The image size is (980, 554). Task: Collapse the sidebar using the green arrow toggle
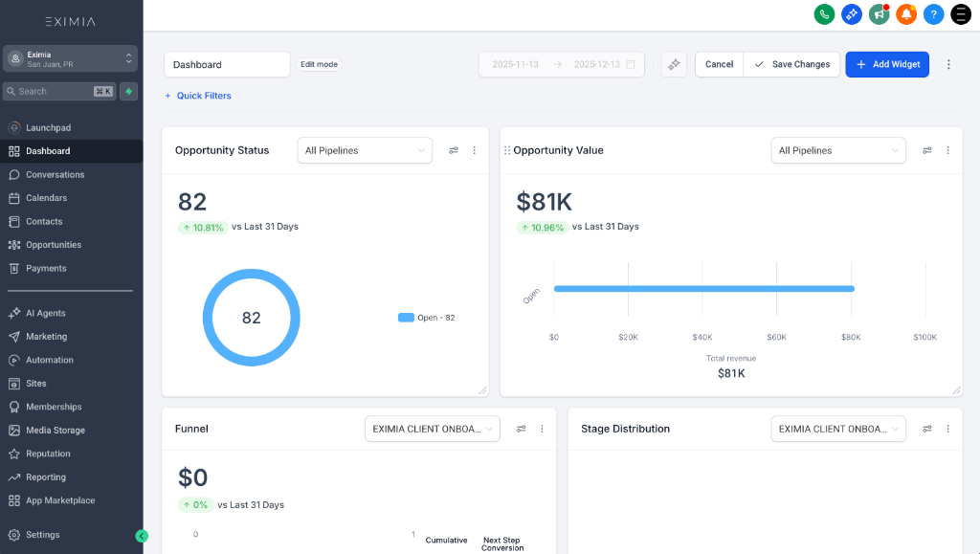[x=142, y=536]
